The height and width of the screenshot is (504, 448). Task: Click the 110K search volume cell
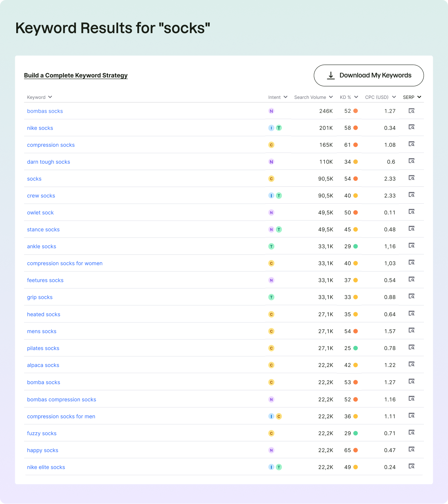click(x=326, y=162)
